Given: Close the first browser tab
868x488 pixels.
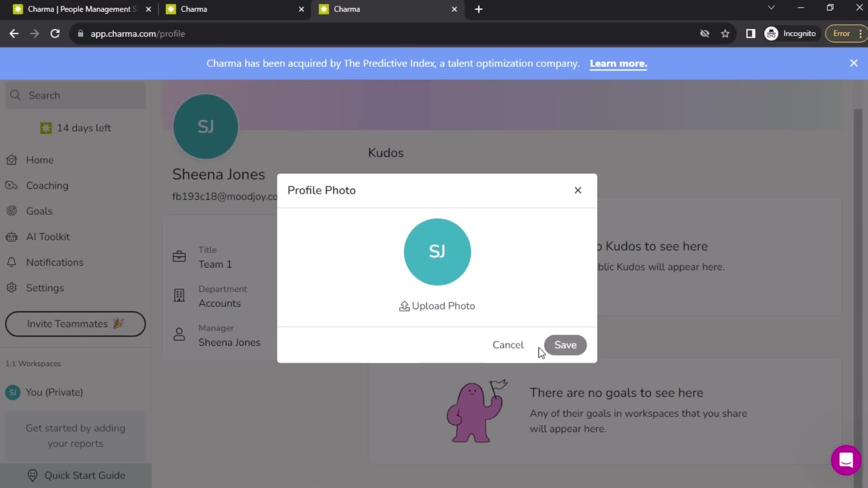Looking at the screenshot, I should (148, 9).
